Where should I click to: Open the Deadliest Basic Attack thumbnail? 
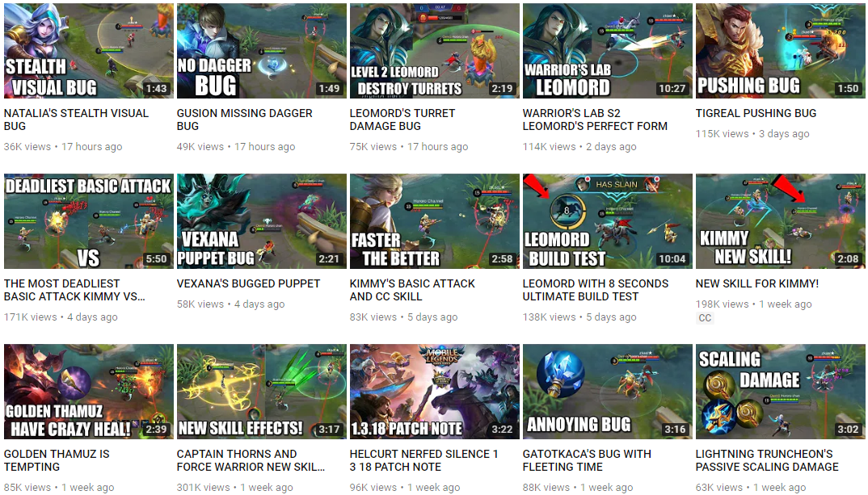tap(89, 221)
